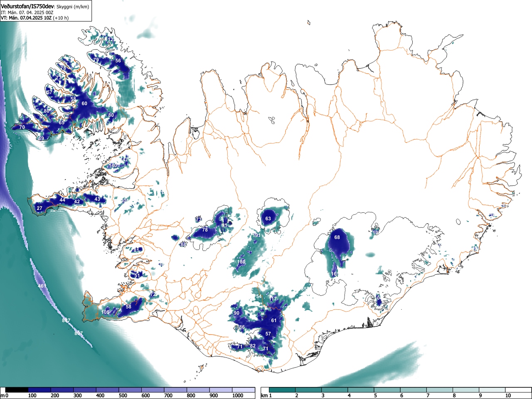Click the Skyggni (m/km) subtitle
This screenshot has width=532, height=399.
(73, 7)
